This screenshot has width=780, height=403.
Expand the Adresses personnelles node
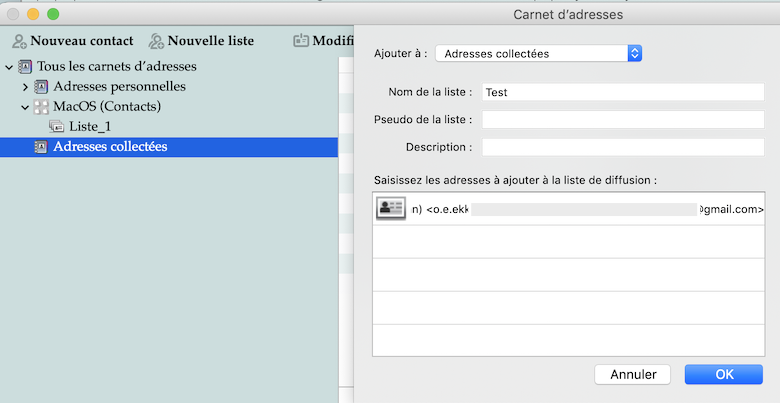coord(25,87)
